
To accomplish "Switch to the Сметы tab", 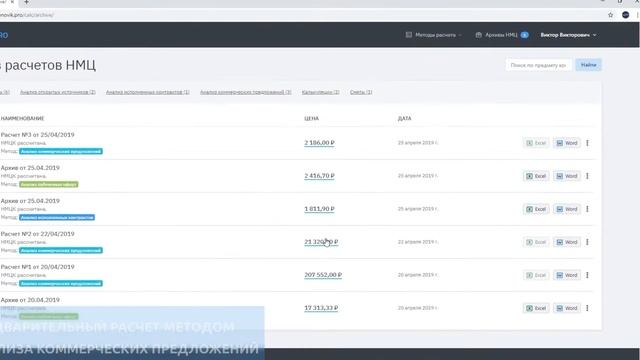I will click(x=361, y=92).
